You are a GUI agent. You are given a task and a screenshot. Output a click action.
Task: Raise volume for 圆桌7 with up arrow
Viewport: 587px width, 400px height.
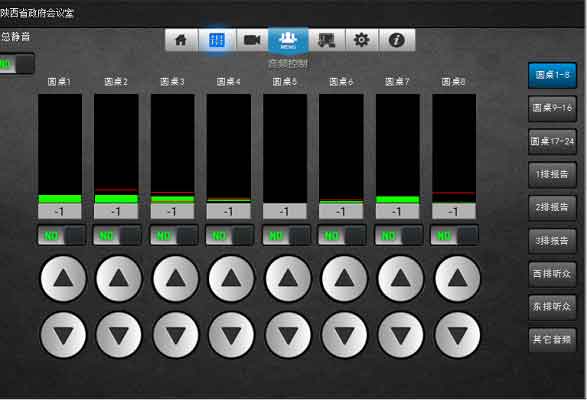(x=401, y=279)
